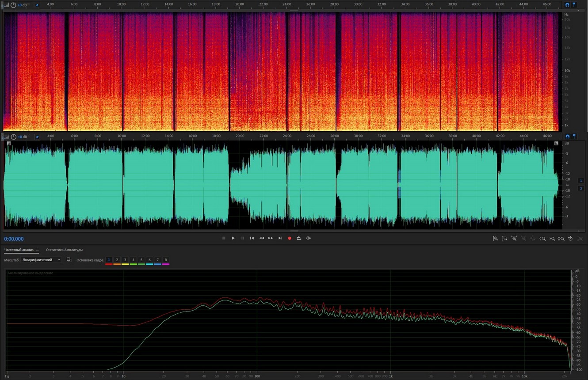Click the copy icon beside scale dropdown
The width and height of the screenshot is (588, 380).
tap(69, 260)
